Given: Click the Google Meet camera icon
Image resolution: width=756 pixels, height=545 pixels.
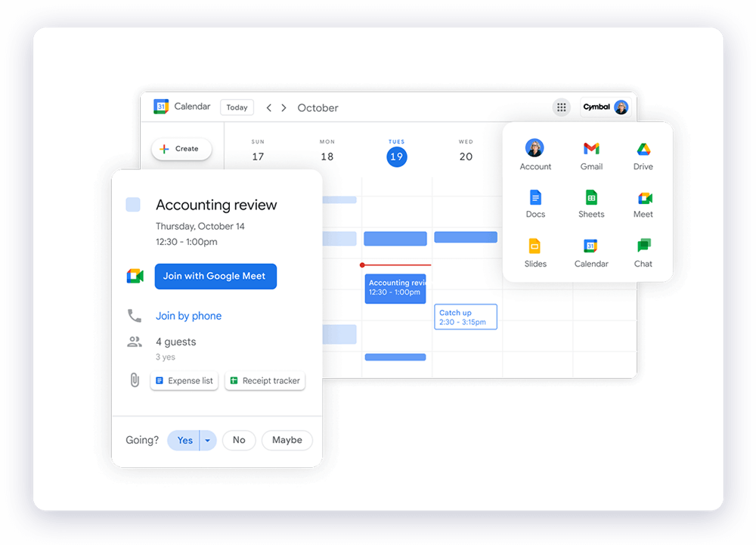Looking at the screenshot, I should click(135, 276).
